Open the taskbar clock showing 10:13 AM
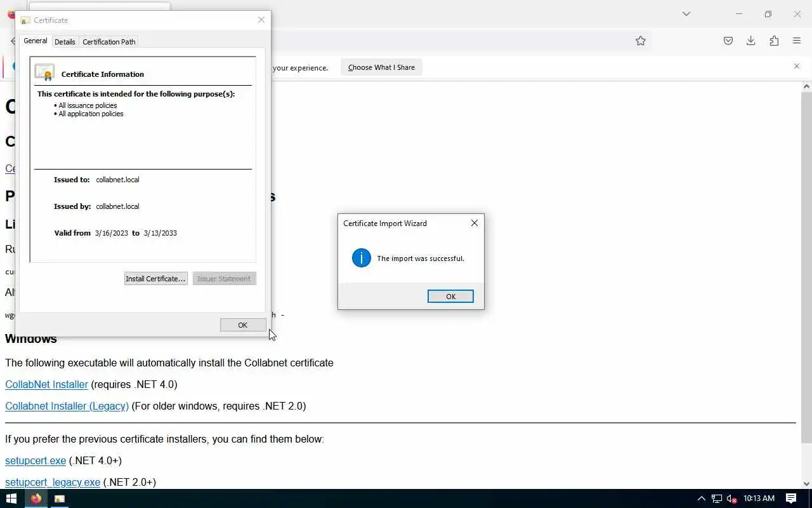 point(759,498)
